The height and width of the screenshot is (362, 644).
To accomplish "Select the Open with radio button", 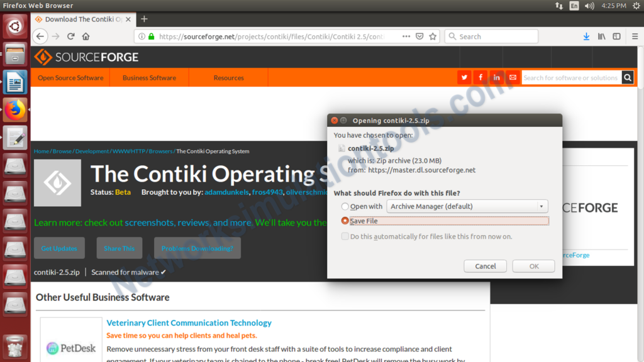I will [345, 206].
